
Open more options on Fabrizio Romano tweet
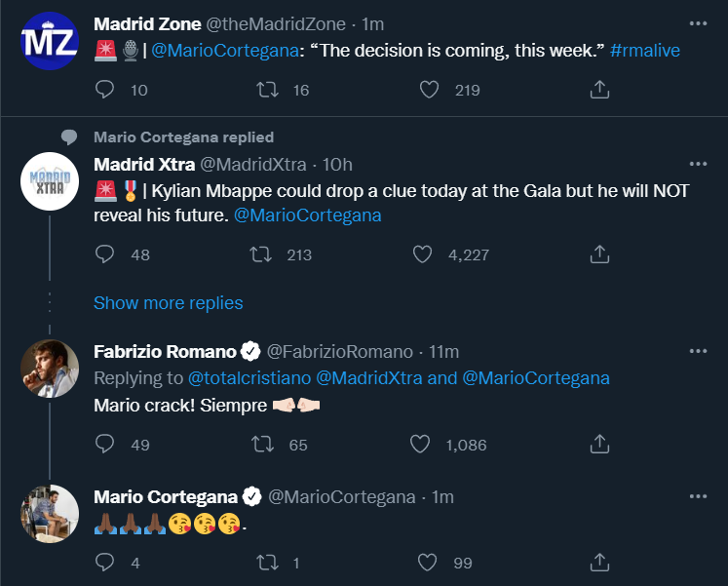[698, 351]
